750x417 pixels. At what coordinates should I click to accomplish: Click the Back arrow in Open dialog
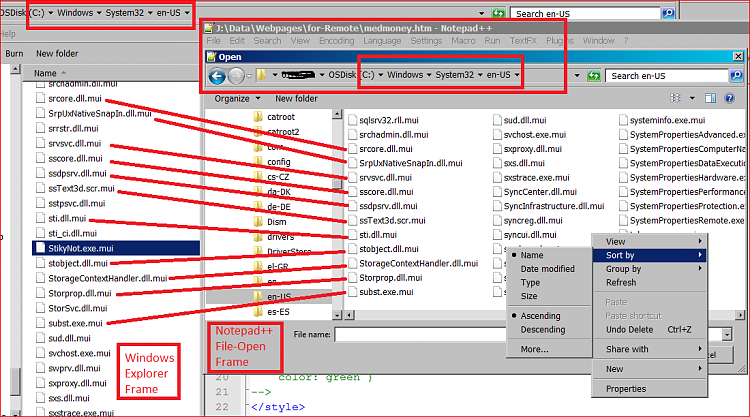click(x=217, y=76)
